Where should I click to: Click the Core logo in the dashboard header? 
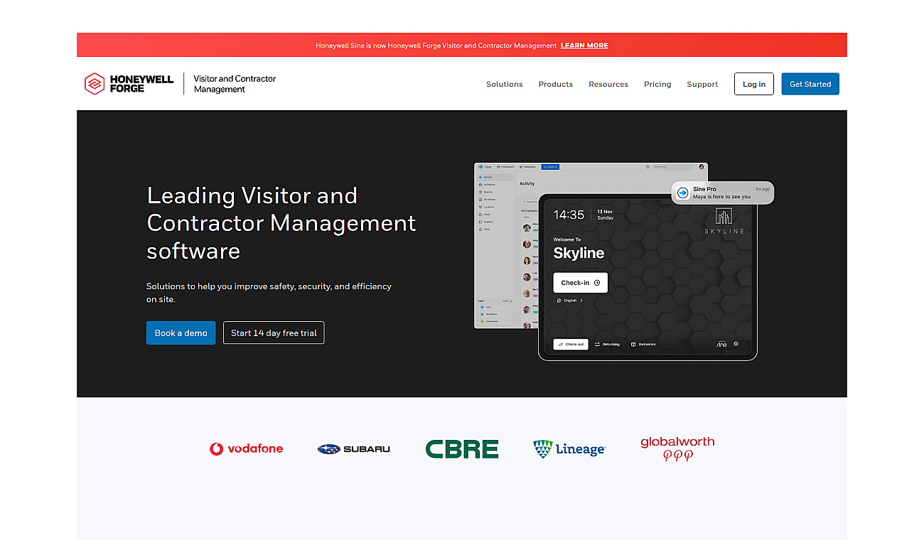485,167
